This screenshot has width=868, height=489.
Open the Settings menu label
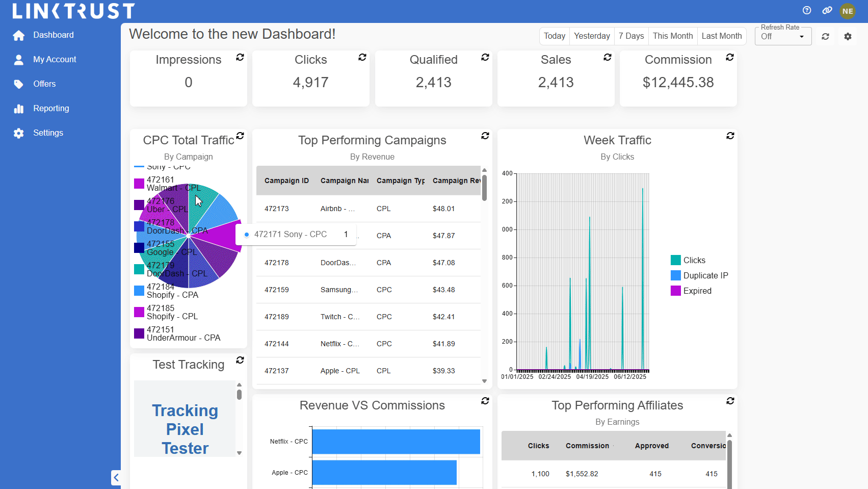tap(48, 133)
